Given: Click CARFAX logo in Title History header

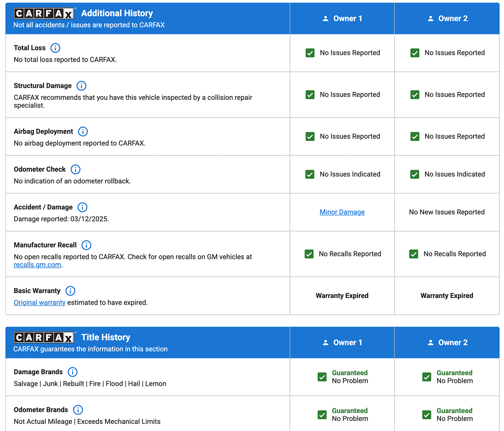Looking at the screenshot, I should click(44, 337).
